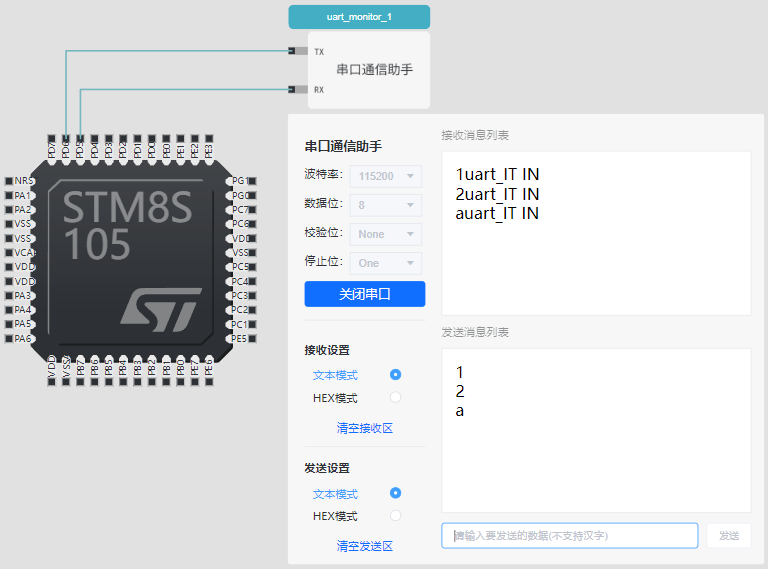Click the 接收消息列表 heading
This screenshot has height=569, width=768.
pos(475,135)
